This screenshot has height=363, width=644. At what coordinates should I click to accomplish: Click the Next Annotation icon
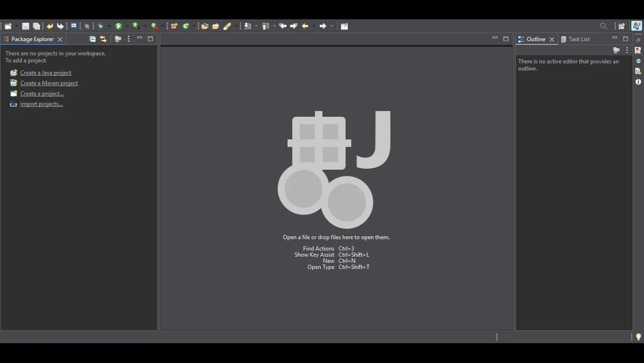pos(247,26)
